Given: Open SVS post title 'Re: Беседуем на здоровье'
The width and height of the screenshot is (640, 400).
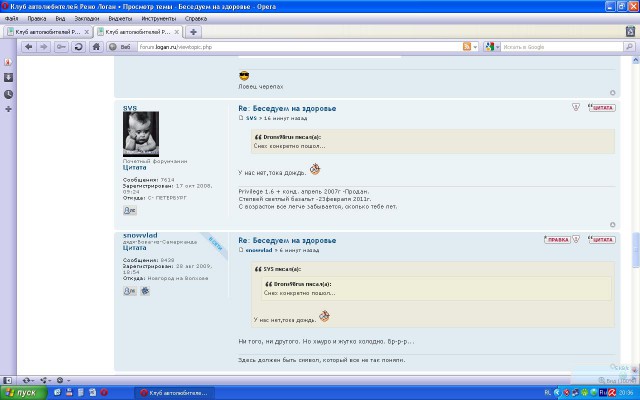Looking at the screenshot, I should point(287,108).
